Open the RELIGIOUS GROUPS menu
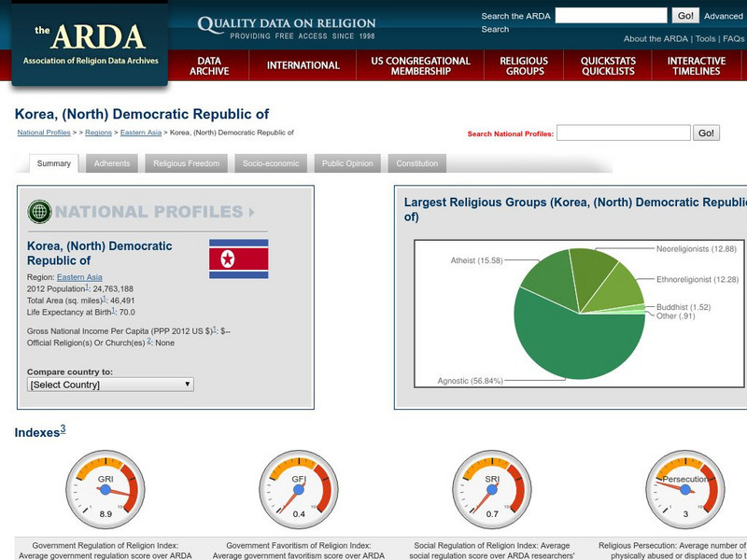 pyautogui.click(x=523, y=66)
